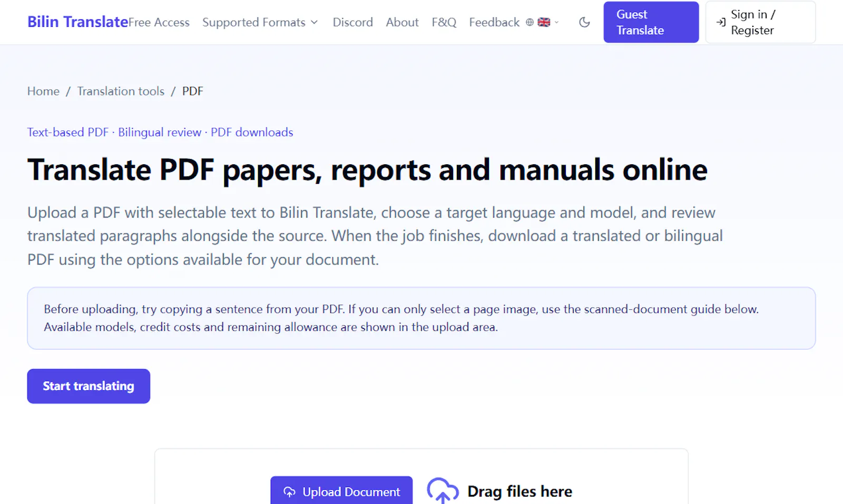
Task: Open the Free Access page
Action: pos(159,22)
